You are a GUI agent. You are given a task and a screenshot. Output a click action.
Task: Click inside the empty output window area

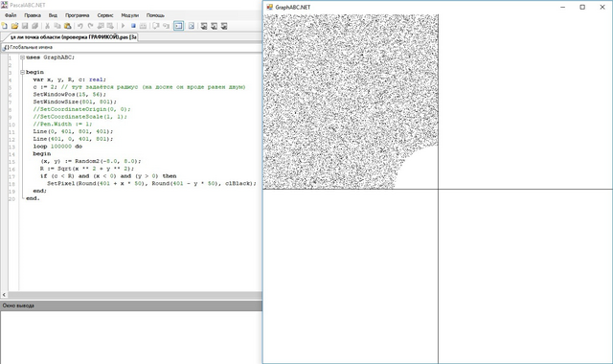point(131,337)
